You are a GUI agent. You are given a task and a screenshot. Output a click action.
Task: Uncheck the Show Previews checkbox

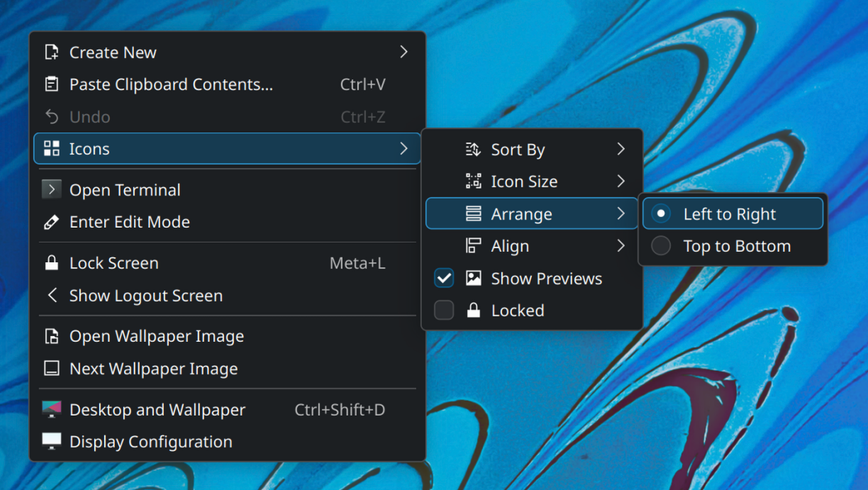[x=444, y=278]
